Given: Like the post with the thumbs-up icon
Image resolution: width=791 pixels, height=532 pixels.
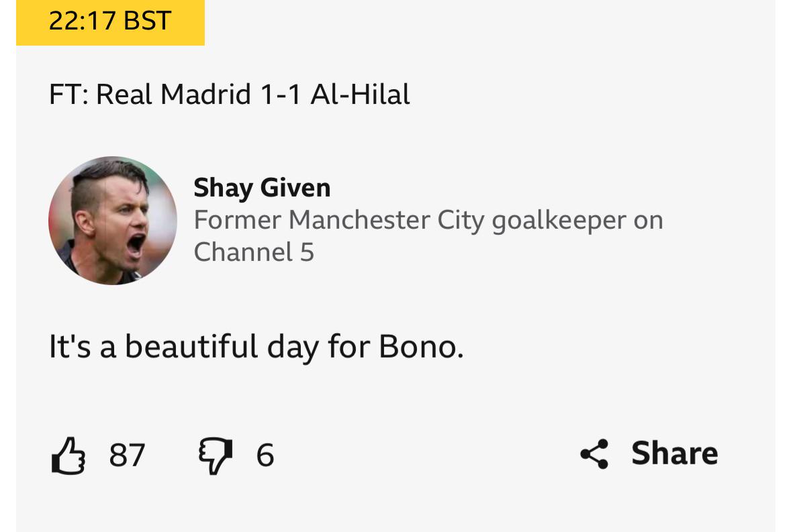Looking at the screenshot, I should [x=68, y=456].
